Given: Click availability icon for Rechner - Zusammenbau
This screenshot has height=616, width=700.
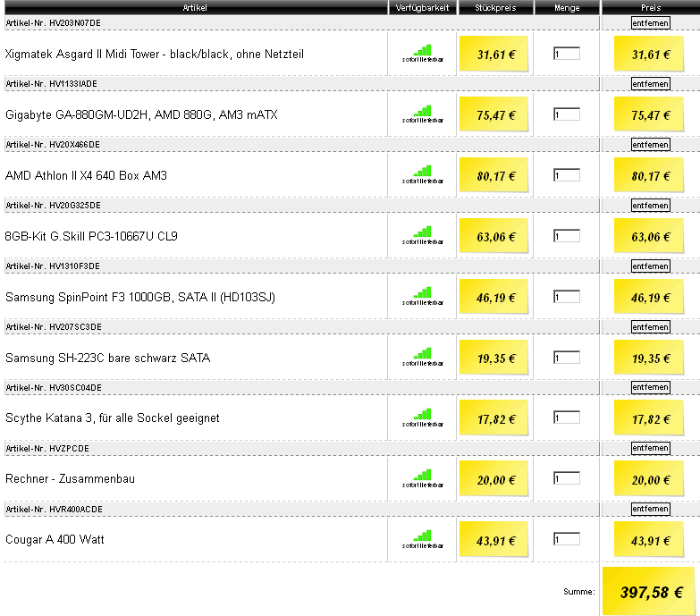Looking at the screenshot, I should tap(423, 478).
